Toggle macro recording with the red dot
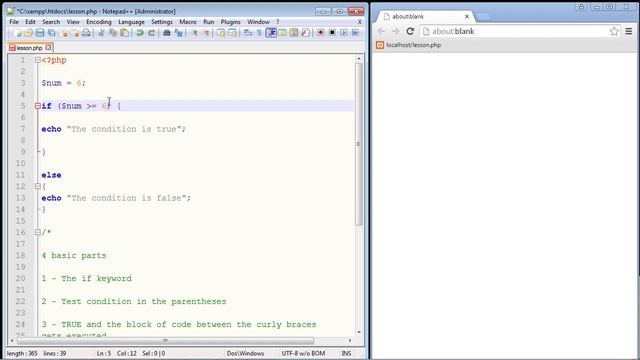Viewport: 640px width, 360px height. click(x=321, y=33)
